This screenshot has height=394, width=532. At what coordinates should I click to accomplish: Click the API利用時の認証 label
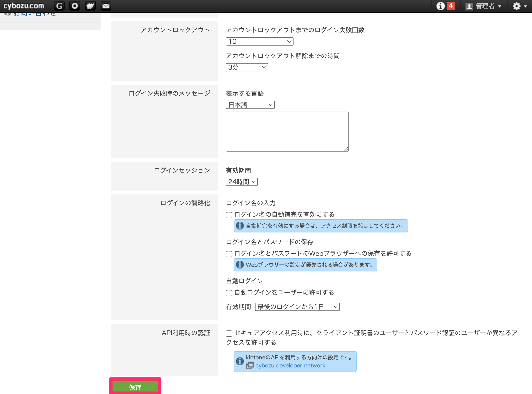[186, 333]
